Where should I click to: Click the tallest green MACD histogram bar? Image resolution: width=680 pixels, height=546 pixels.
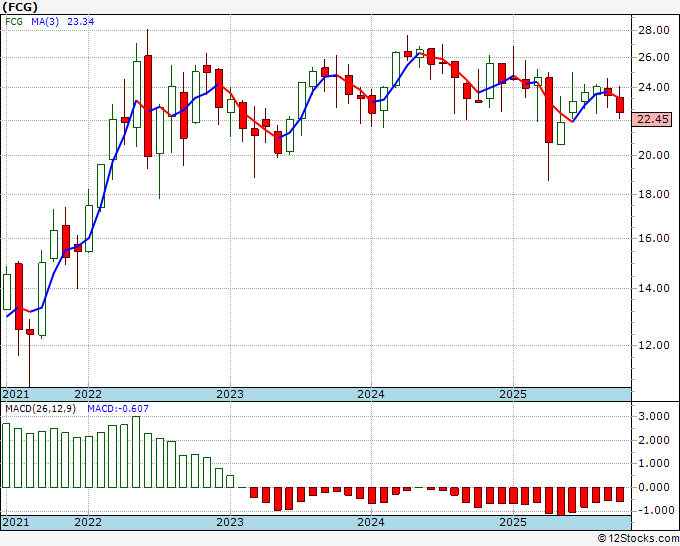136,452
